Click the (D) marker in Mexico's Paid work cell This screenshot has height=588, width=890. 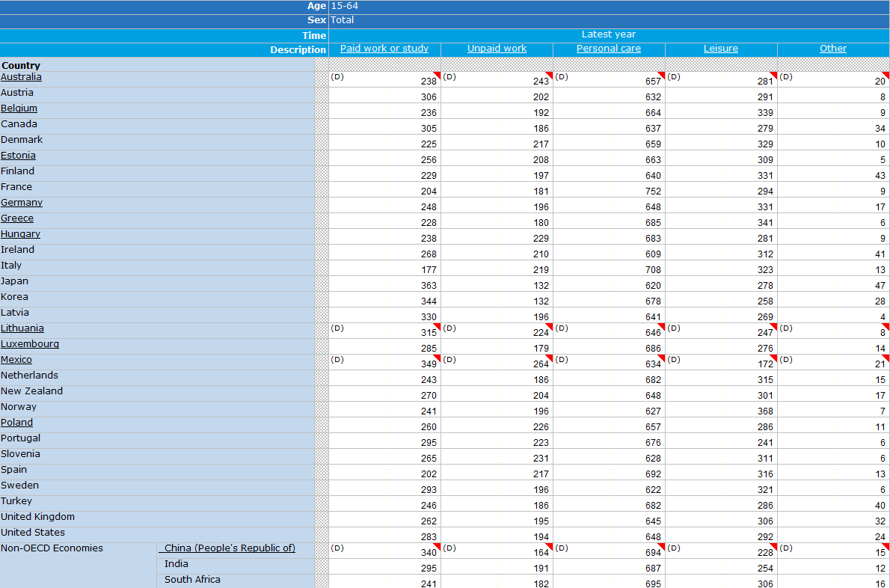(x=337, y=360)
